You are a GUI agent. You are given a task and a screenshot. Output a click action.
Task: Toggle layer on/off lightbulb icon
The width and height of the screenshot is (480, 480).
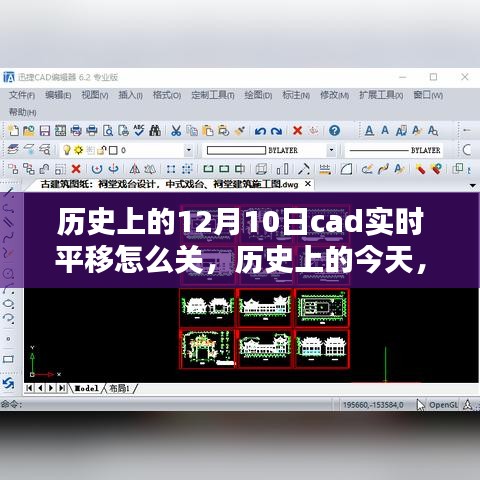[67, 150]
